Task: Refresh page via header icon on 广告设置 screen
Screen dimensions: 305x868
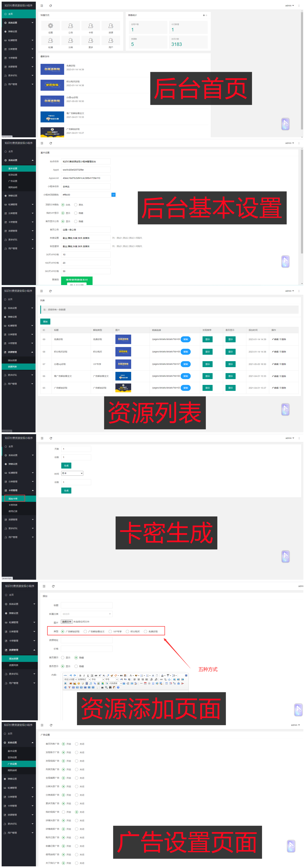Action: [x=51, y=725]
